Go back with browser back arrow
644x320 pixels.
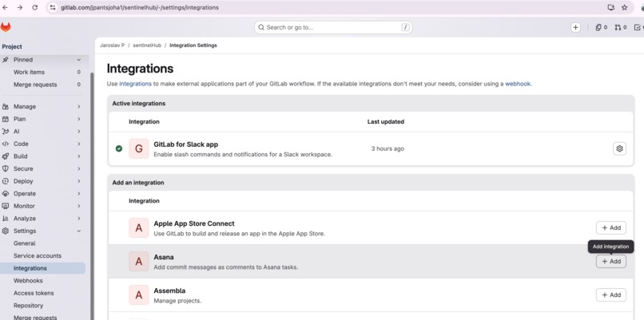[5, 7]
